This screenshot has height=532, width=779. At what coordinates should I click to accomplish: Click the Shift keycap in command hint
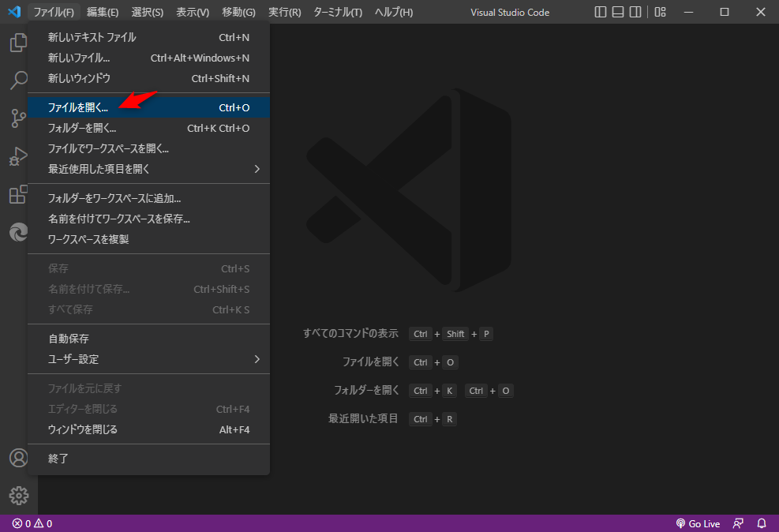click(x=455, y=334)
